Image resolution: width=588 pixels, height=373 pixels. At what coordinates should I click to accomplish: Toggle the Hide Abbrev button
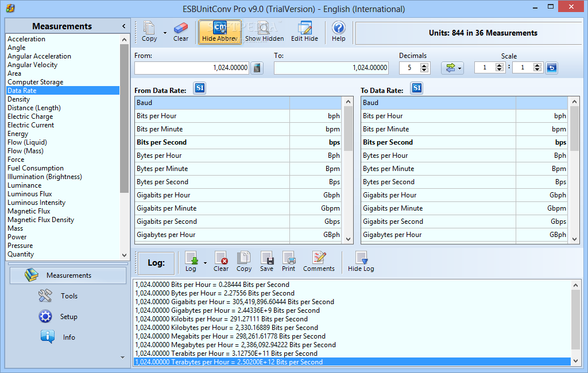click(x=220, y=32)
